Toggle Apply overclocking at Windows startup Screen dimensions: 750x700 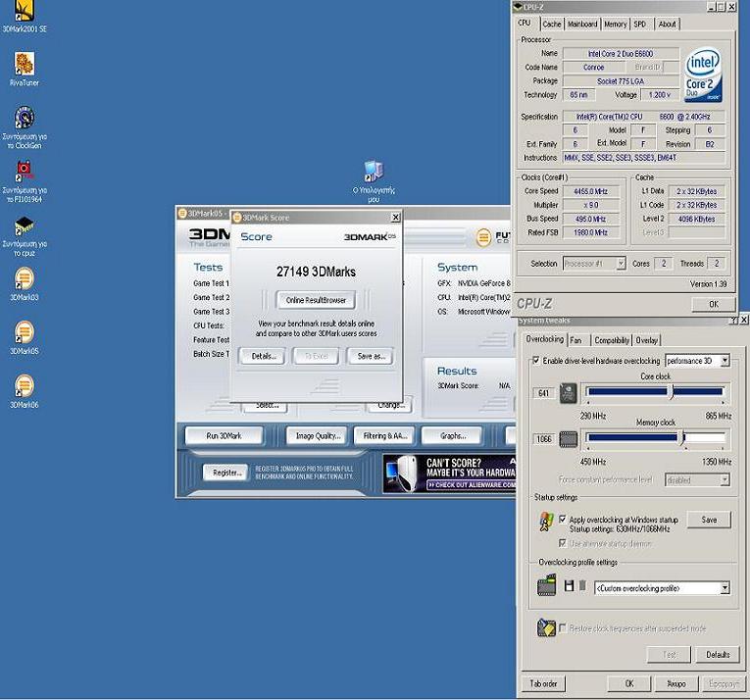click(x=563, y=519)
